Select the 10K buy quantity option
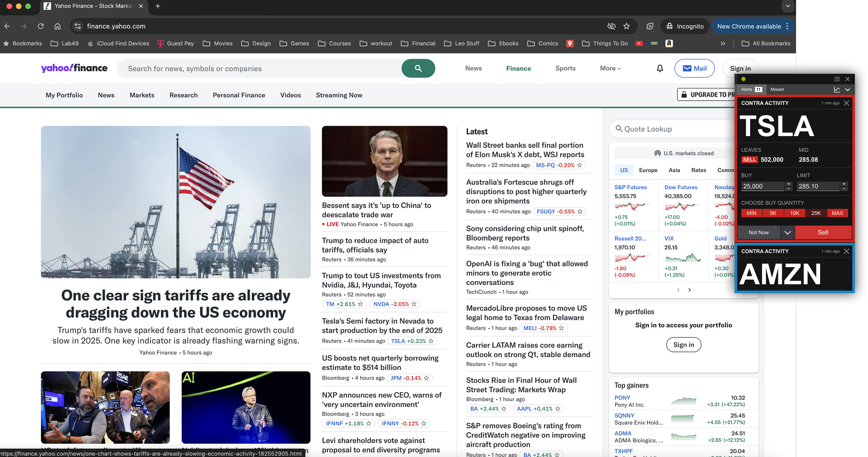This screenshot has width=868, height=457. tap(794, 213)
